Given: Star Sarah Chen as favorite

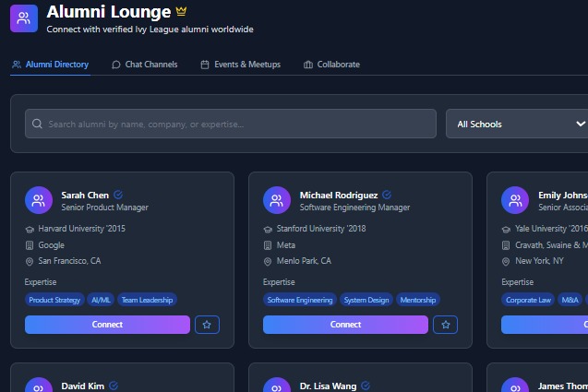Looking at the screenshot, I should (207, 325).
